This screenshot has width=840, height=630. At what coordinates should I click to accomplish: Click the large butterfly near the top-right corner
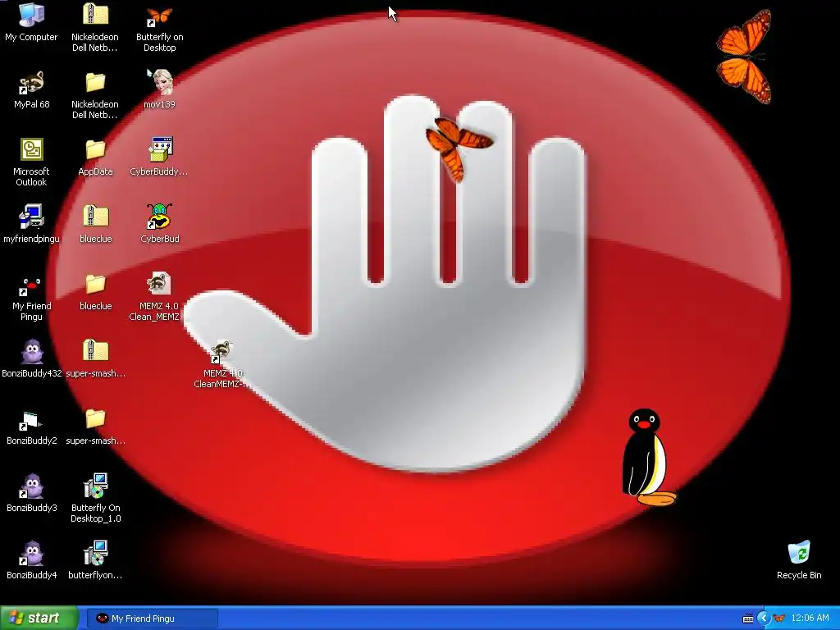coord(745,57)
